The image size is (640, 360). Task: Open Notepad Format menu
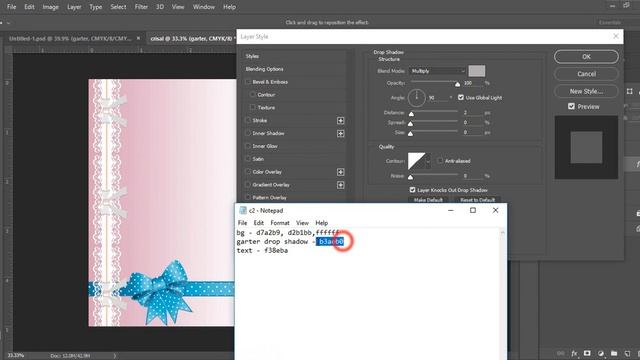(x=280, y=223)
